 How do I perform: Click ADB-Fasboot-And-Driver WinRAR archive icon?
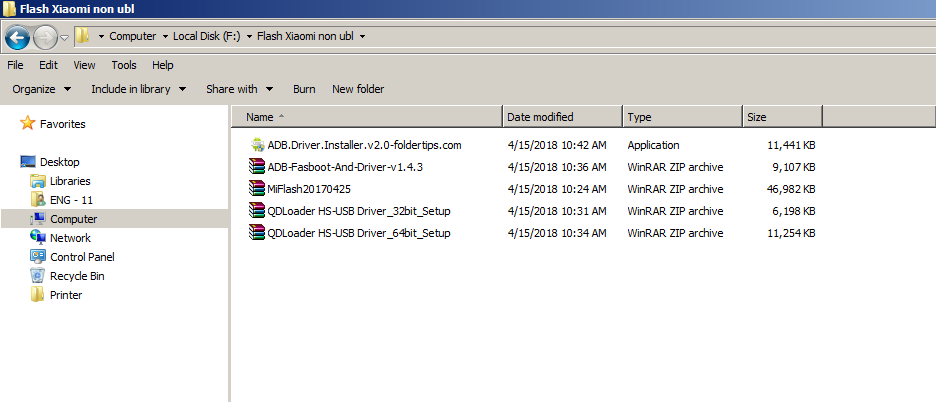pos(257,167)
